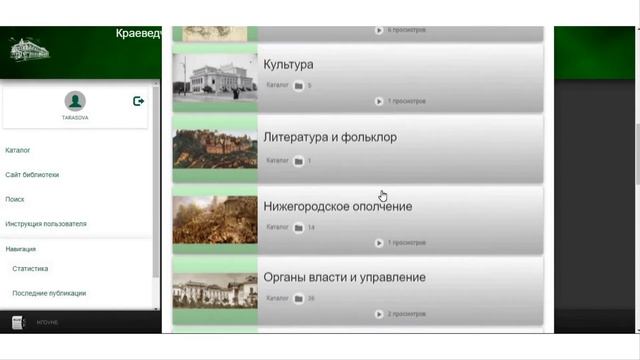The width and height of the screenshot is (640, 360).
Task: Click the TARASOVA user avatar icon
Action: pos(75,101)
